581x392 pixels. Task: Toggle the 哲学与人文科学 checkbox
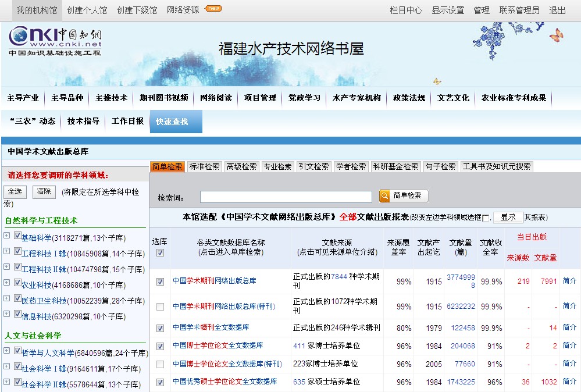point(17,350)
